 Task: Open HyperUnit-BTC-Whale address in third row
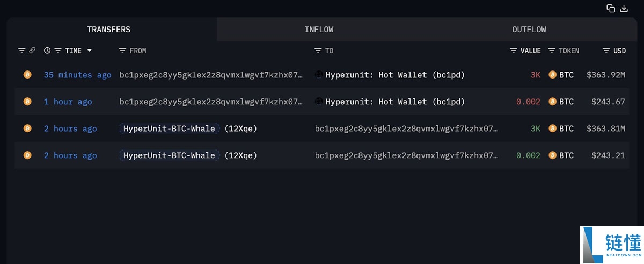169,129
